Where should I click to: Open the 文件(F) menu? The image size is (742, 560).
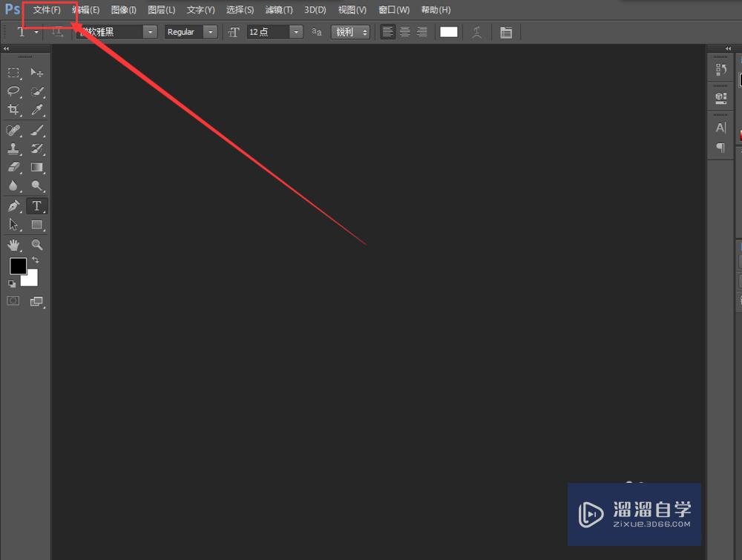click(47, 10)
